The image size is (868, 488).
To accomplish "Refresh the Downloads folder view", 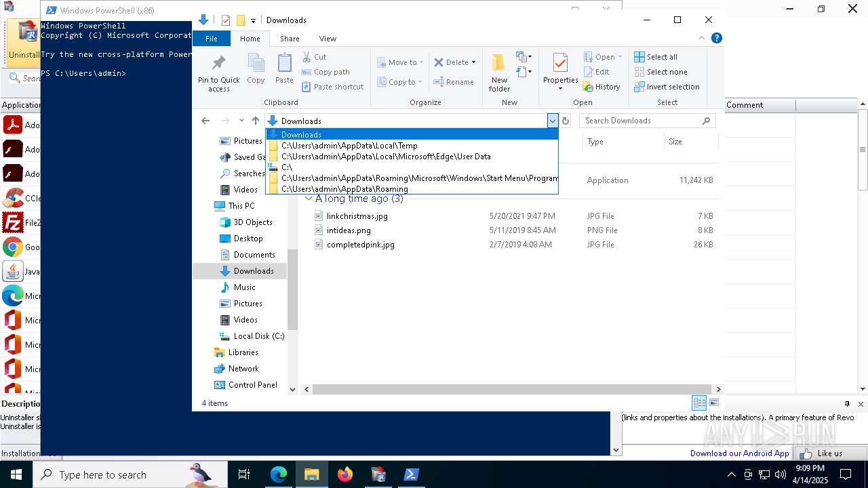I will tap(565, 121).
